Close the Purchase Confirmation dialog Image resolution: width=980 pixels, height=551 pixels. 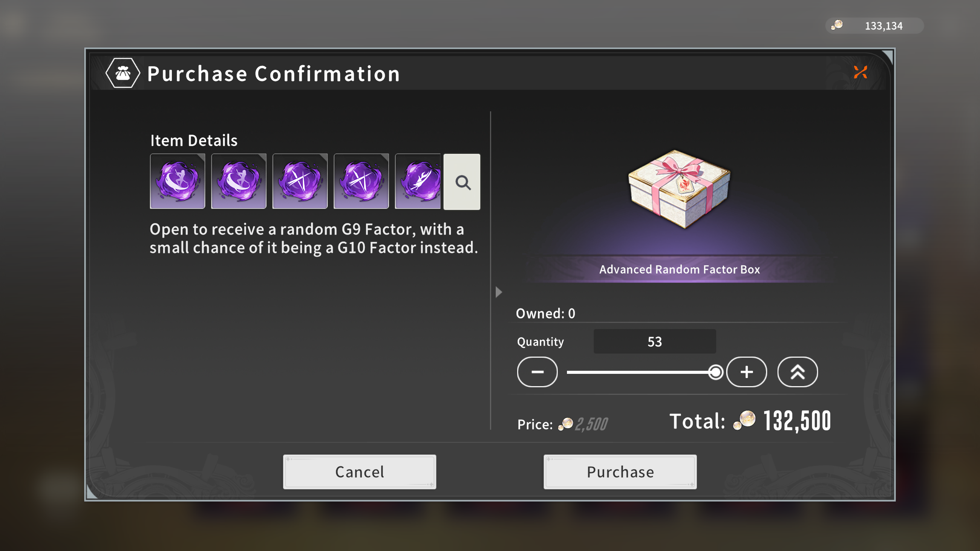coord(861,72)
